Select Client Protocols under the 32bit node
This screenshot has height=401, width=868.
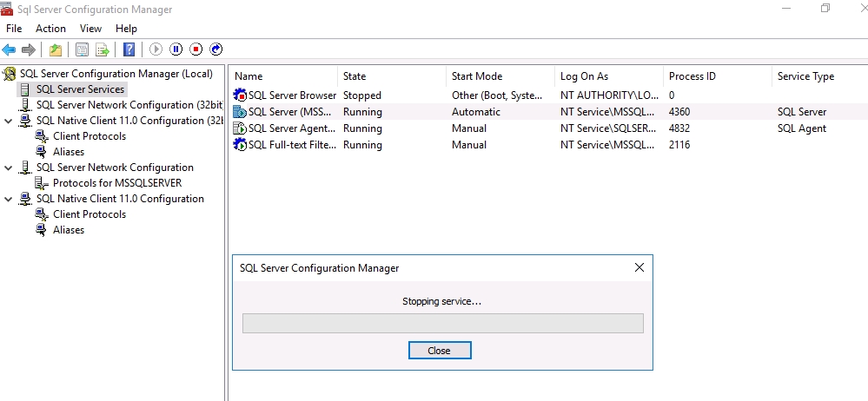click(89, 136)
